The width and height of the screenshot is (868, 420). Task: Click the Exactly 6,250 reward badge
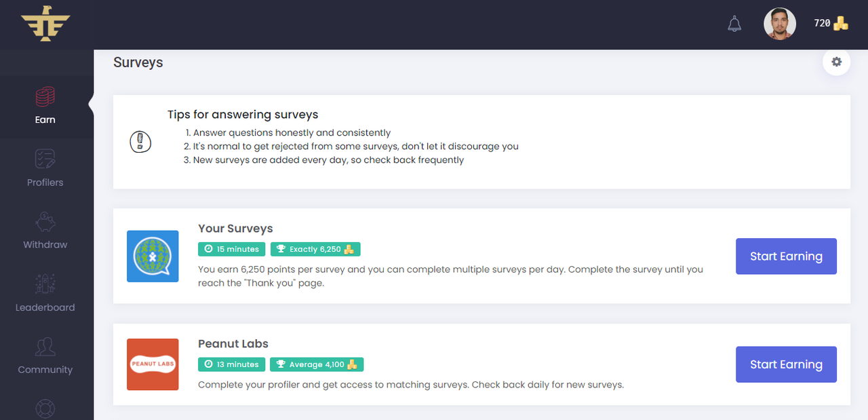pyautogui.click(x=315, y=249)
